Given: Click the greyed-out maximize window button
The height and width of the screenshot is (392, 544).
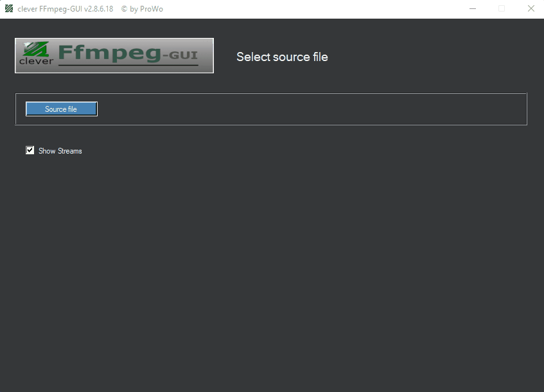Looking at the screenshot, I should point(502,9).
